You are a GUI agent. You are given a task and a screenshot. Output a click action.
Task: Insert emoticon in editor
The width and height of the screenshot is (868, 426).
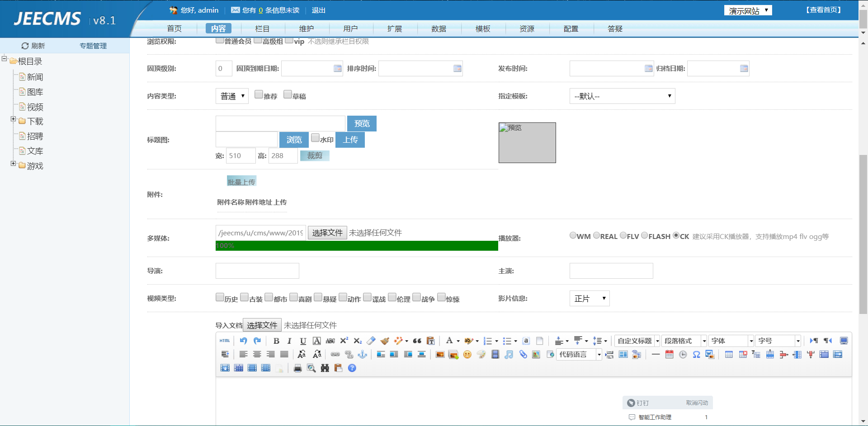[x=467, y=355]
